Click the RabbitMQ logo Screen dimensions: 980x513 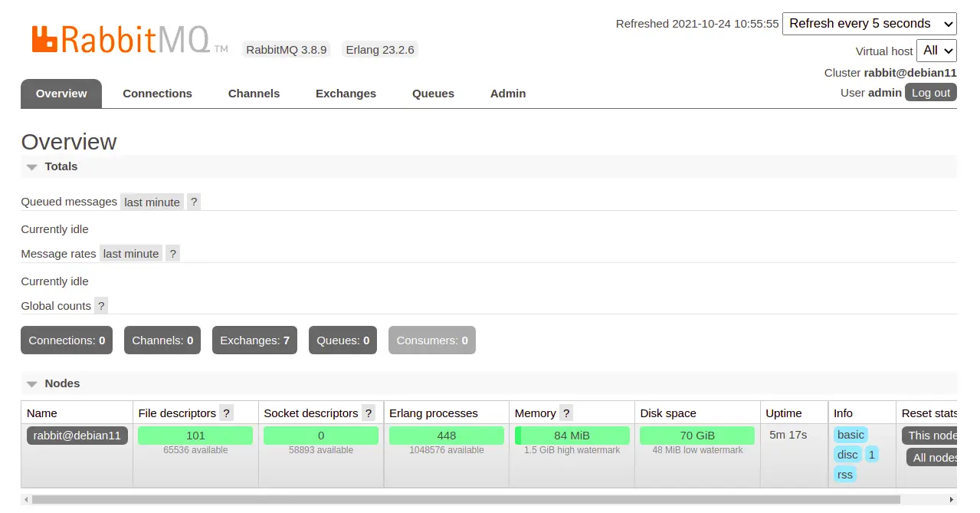pyautogui.click(x=129, y=39)
